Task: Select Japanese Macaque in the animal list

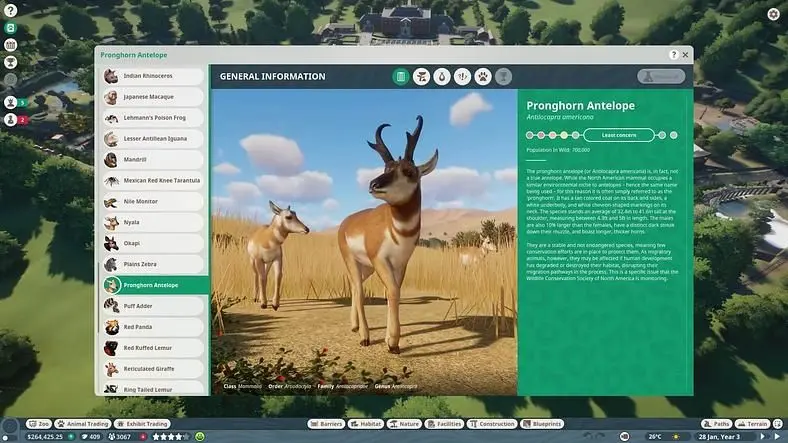Action: tap(153, 97)
